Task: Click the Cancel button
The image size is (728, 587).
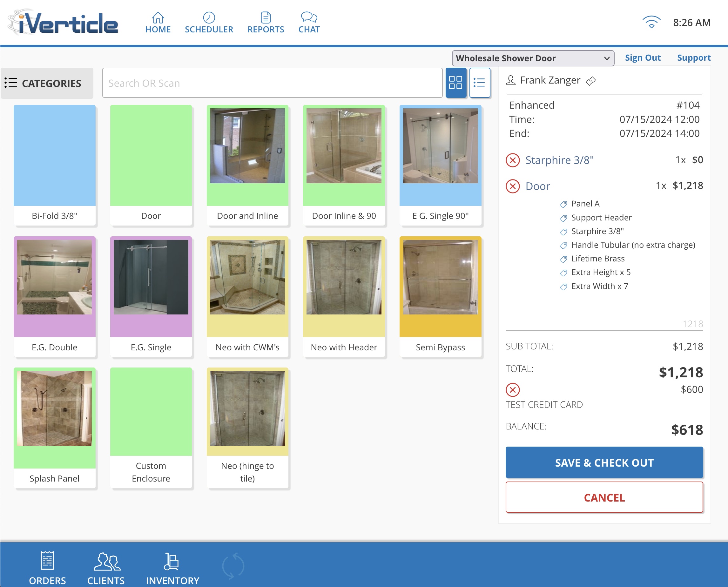Action: (x=604, y=497)
